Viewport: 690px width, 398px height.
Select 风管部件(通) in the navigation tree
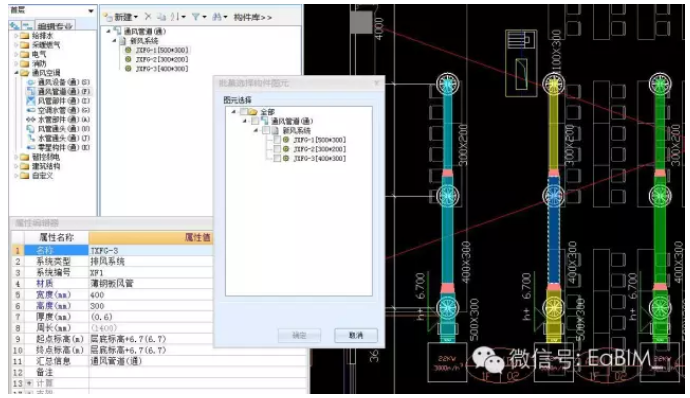58,101
